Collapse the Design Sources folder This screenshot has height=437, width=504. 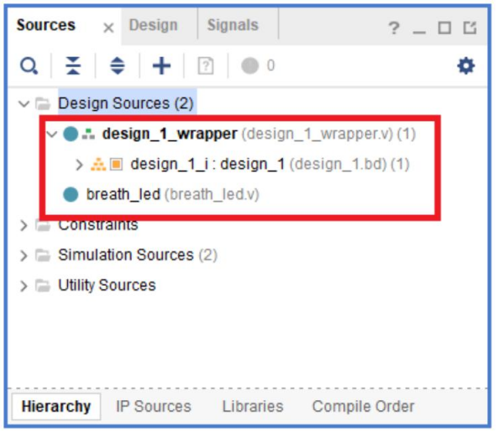pos(24,103)
